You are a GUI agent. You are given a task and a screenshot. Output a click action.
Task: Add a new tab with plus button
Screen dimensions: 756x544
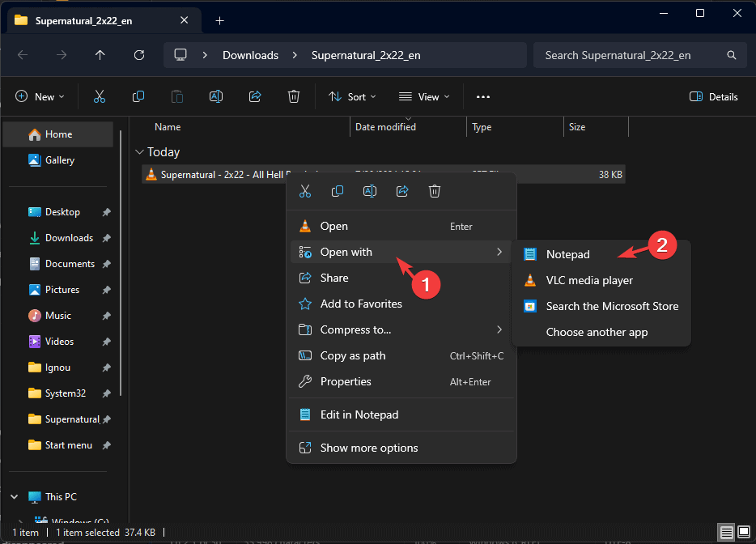pos(220,21)
